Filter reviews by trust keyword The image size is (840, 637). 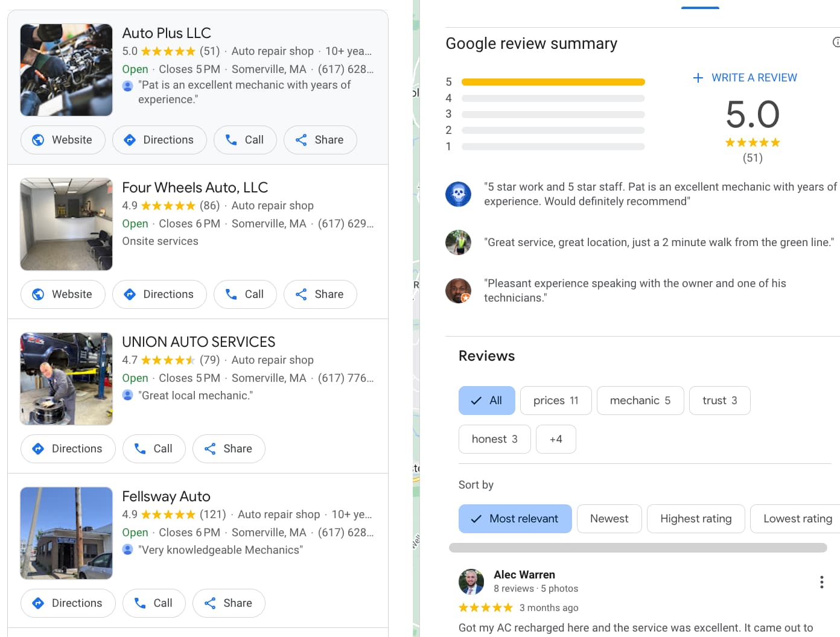720,401
